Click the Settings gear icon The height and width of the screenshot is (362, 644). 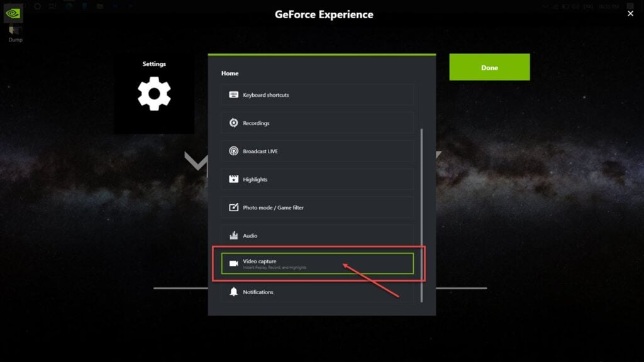(x=154, y=94)
